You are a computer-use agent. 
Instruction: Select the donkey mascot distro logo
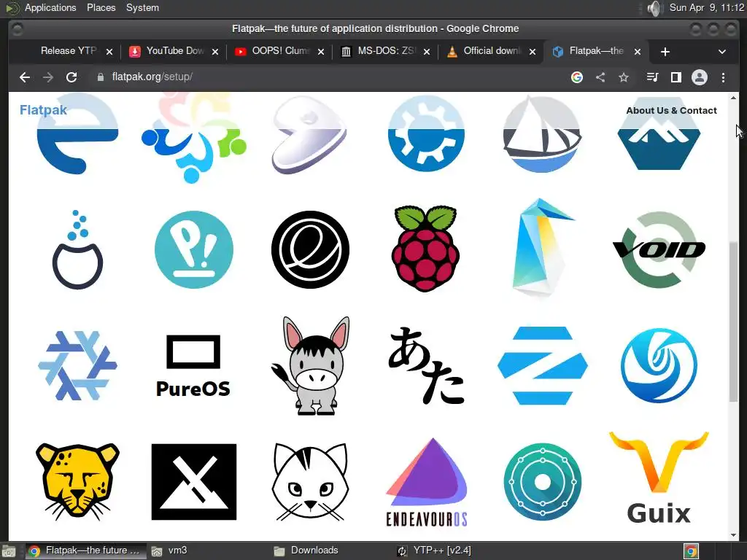tap(310, 365)
